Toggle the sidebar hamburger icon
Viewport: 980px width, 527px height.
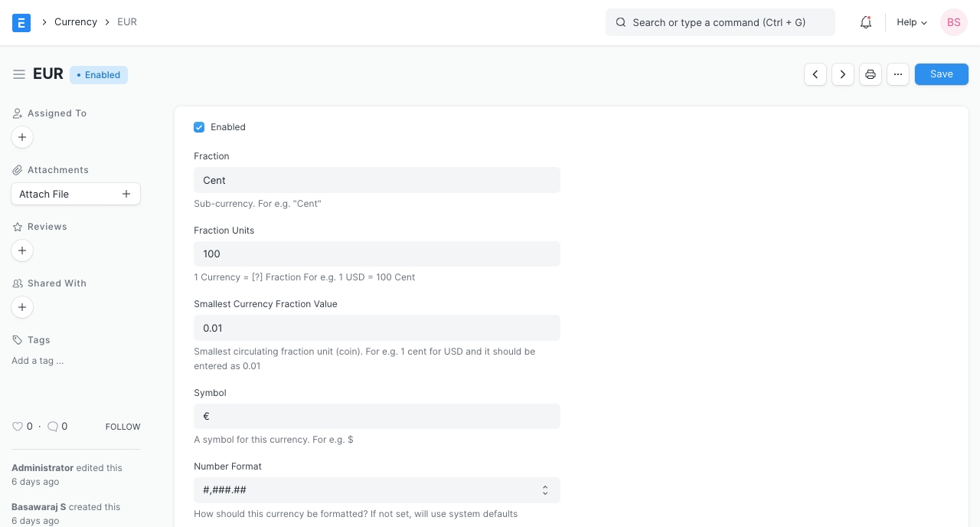[19, 74]
